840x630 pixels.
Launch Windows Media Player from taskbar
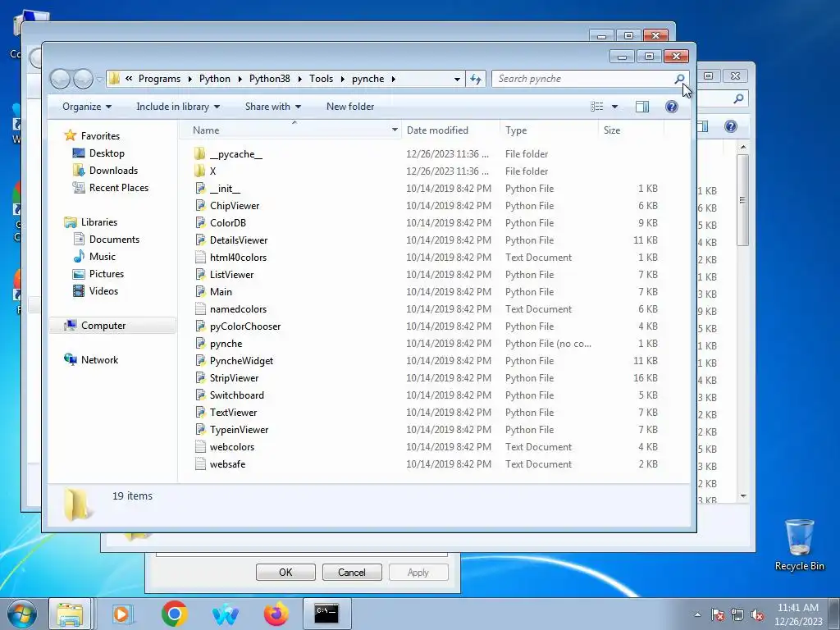coord(122,614)
